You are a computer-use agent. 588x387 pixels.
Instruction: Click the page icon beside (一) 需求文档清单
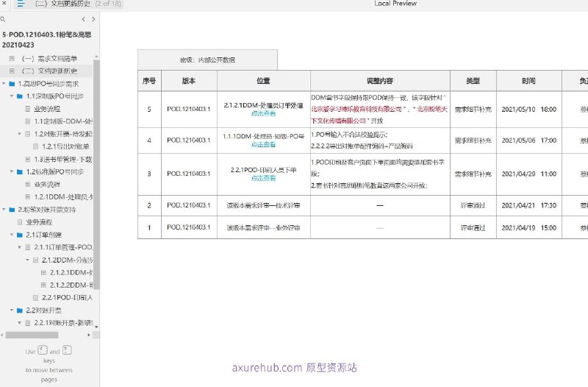click(12, 59)
